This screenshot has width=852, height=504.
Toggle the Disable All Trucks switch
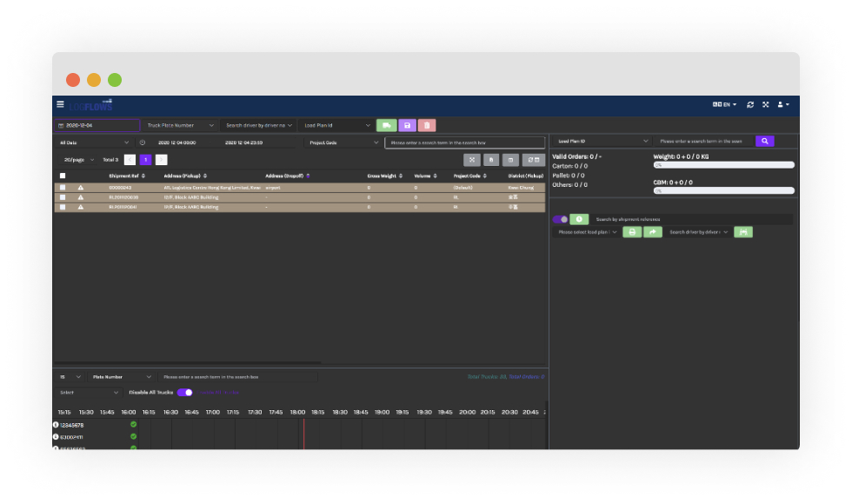coord(184,392)
